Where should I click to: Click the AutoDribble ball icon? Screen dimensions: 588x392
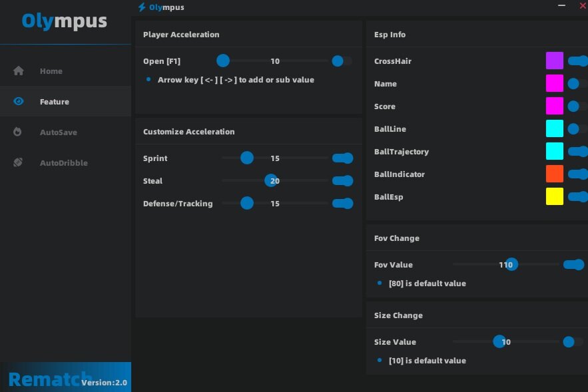[17, 162]
